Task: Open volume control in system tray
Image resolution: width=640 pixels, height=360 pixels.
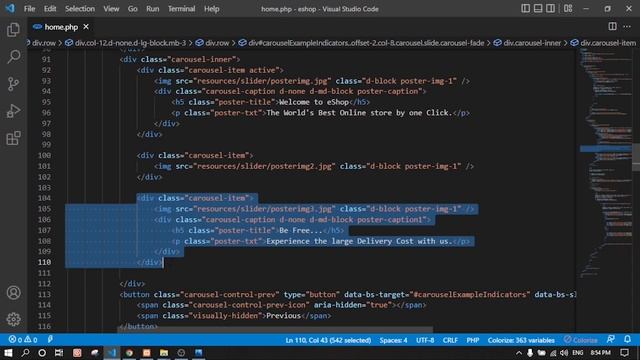Action: (x=564, y=353)
